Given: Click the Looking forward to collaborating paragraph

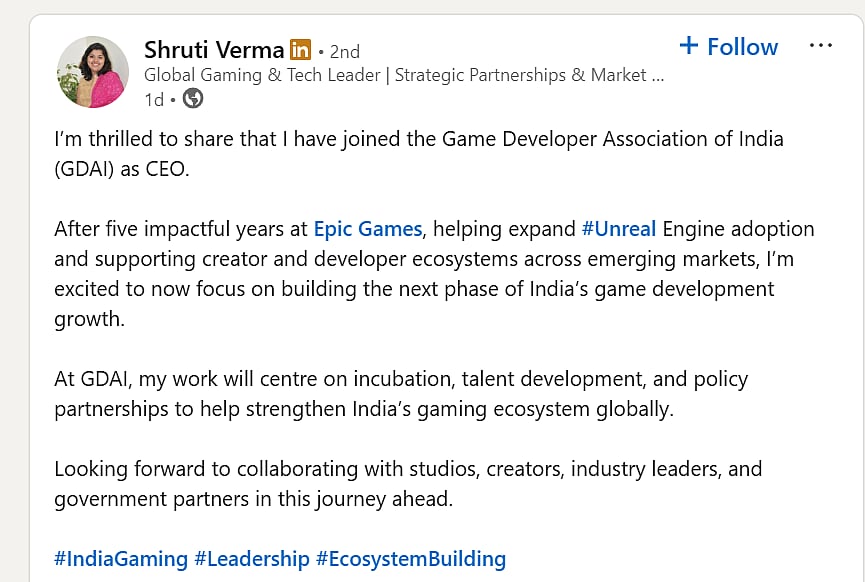Looking at the screenshot, I should click(408, 483).
